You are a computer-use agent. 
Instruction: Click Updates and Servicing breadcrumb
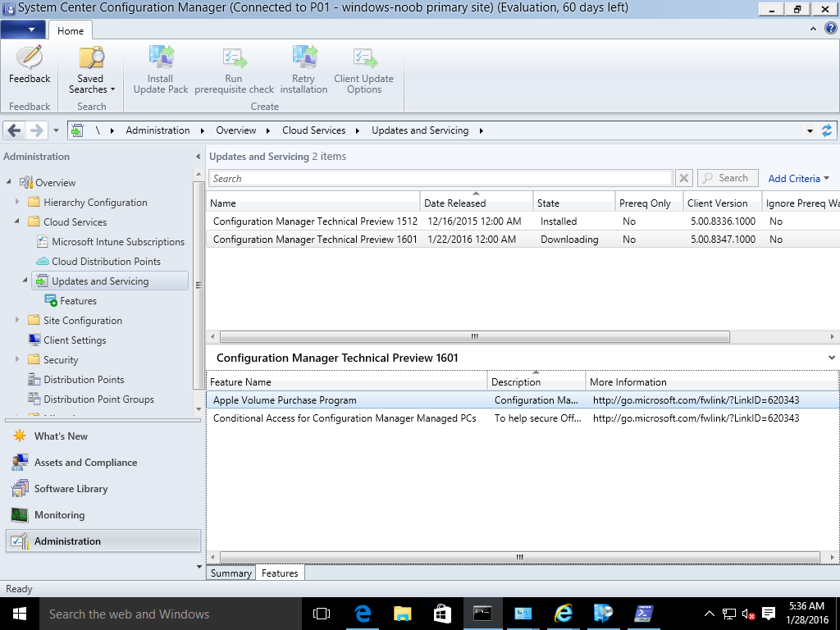420,130
